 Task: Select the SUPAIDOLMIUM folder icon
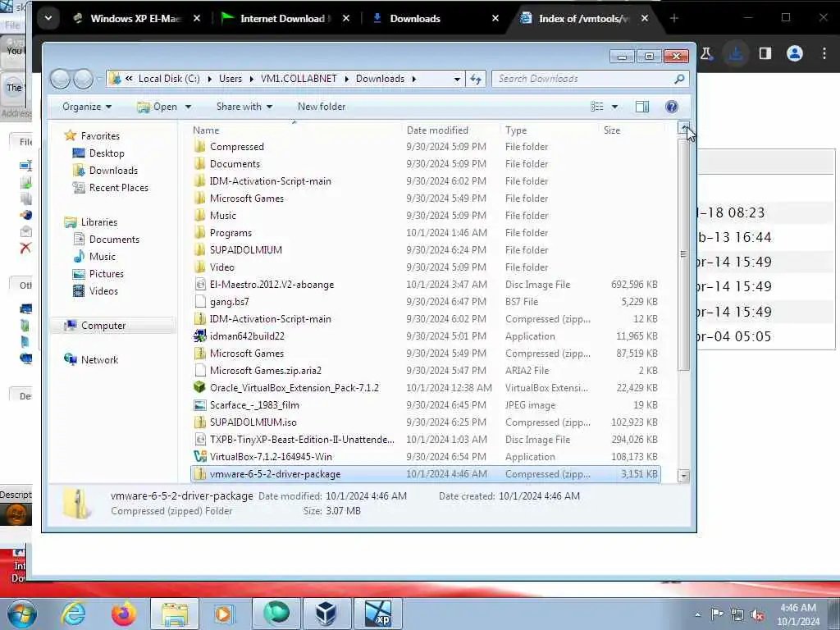click(200, 249)
